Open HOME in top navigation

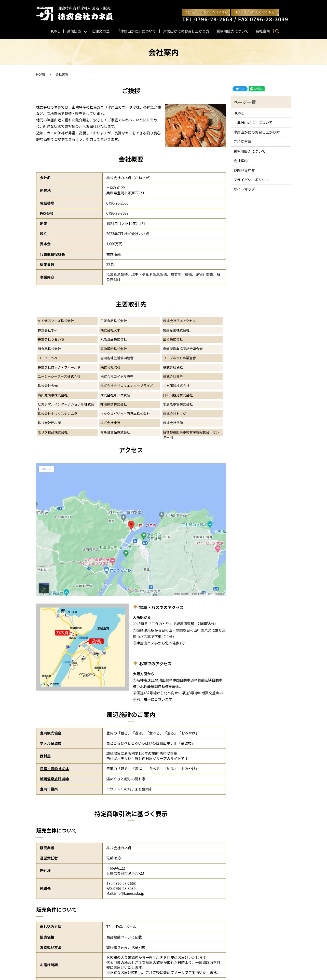pos(54,31)
